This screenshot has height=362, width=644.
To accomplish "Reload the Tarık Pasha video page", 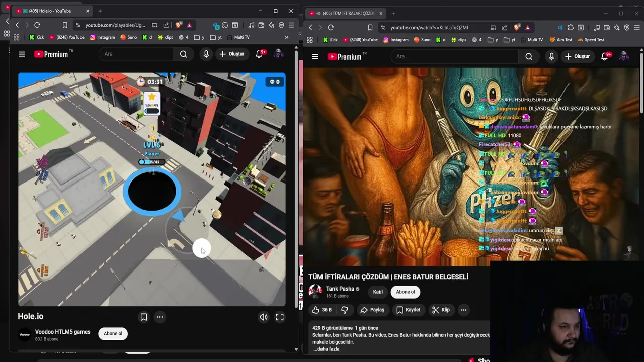I will click(x=331, y=28).
